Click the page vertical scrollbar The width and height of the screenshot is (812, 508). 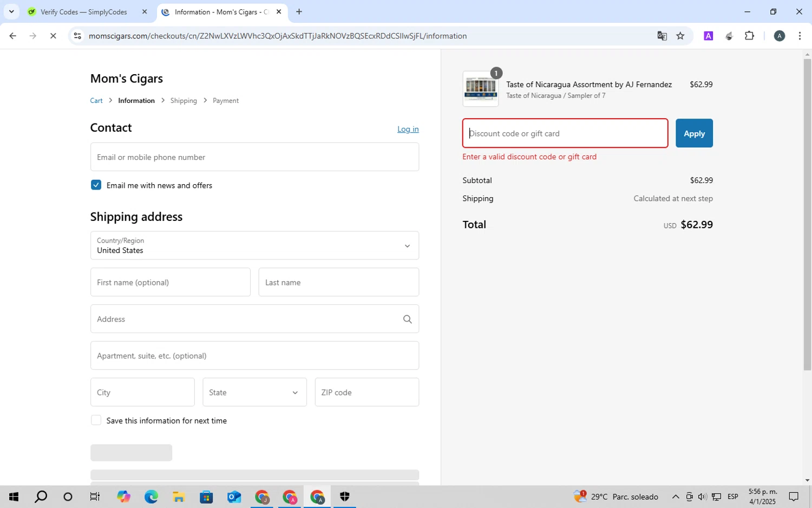click(x=807, y=214)
